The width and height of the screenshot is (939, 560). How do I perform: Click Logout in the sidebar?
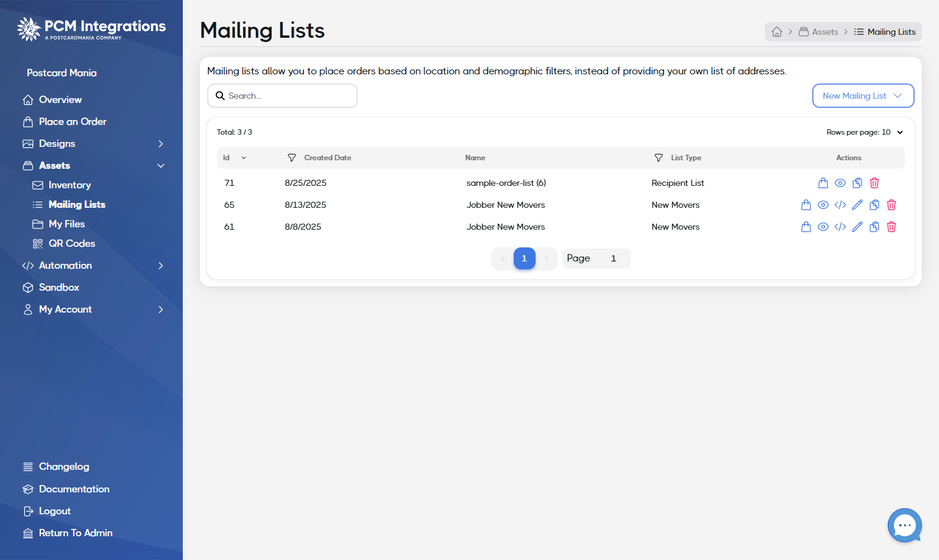point(47,511)
